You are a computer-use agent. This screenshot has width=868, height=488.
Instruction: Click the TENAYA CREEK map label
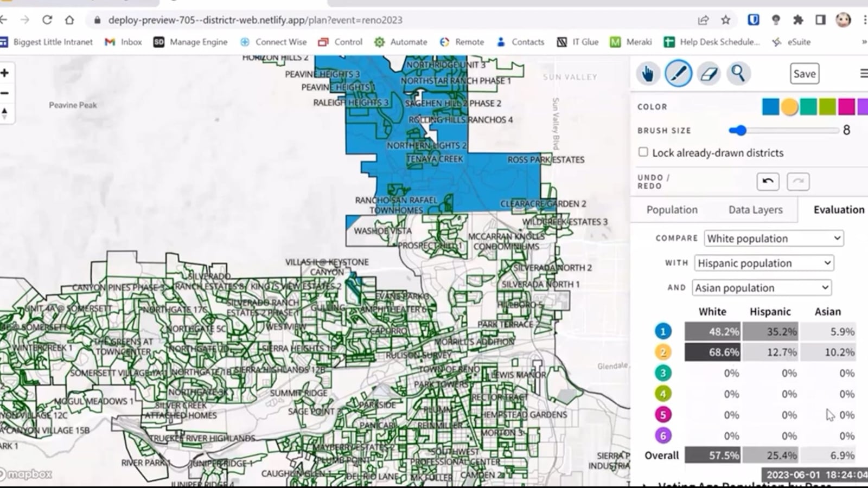(x=435, y=159)
